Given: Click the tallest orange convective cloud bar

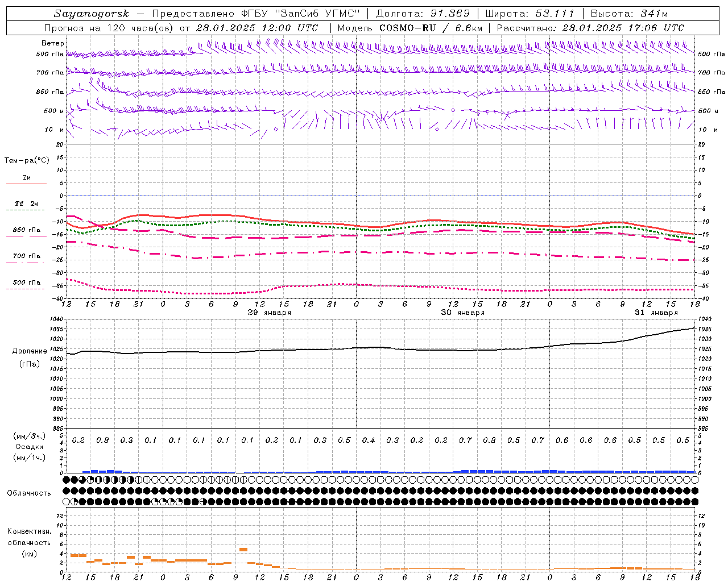Looking at the screenshot, I should tap(243, 550).
